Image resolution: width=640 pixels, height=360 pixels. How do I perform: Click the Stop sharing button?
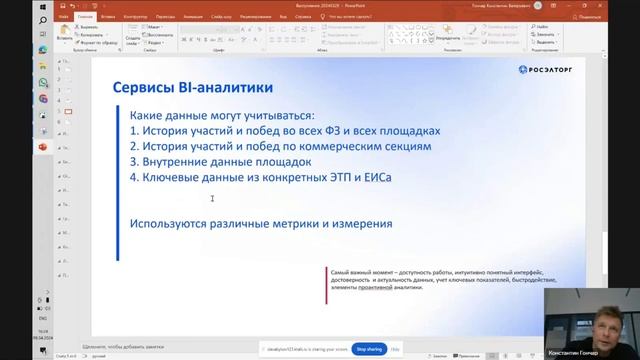click(369, 349)
